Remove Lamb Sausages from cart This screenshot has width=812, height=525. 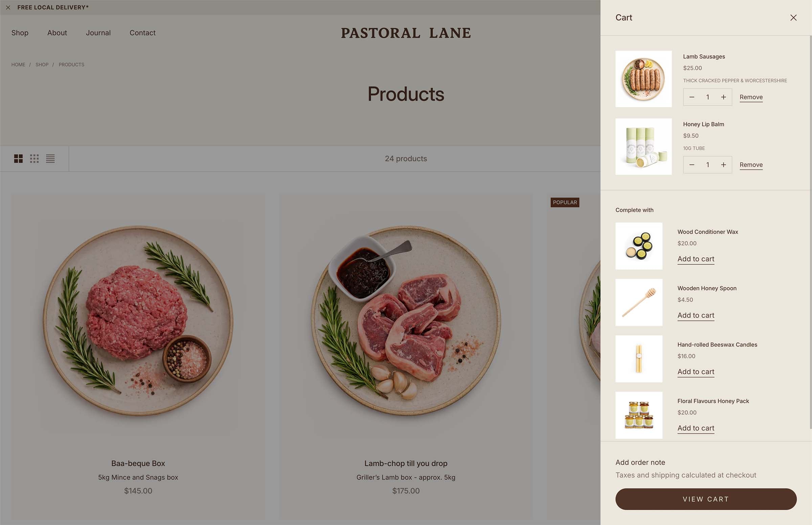tap(751, 97)
